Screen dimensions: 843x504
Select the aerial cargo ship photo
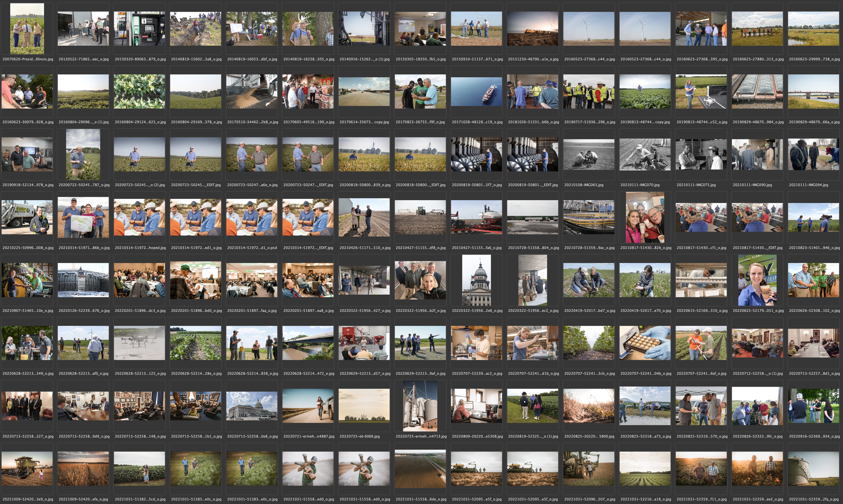tap(476, 92)
